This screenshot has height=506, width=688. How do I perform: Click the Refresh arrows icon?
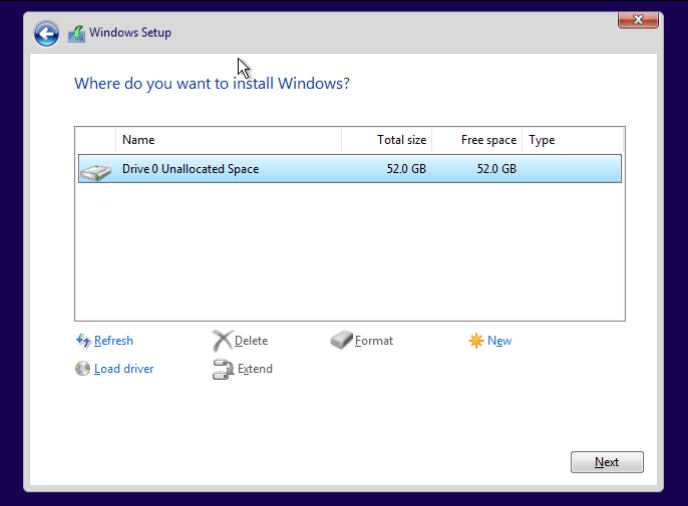83,341
